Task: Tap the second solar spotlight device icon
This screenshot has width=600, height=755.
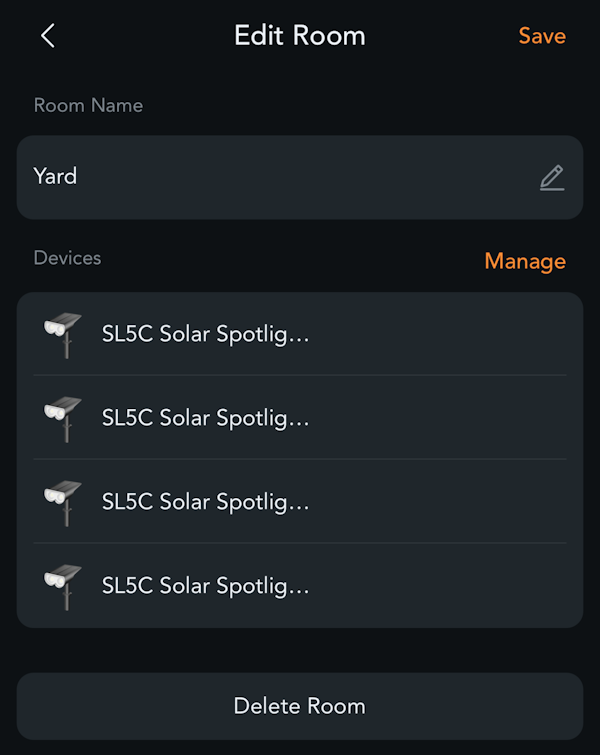Action: coord(63,419)
